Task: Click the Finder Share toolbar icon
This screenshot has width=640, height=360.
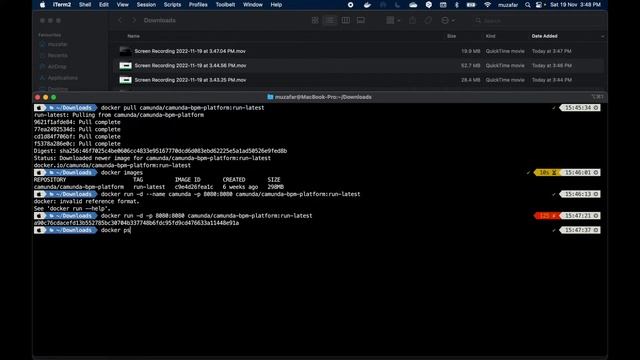Action: point(413,20)
